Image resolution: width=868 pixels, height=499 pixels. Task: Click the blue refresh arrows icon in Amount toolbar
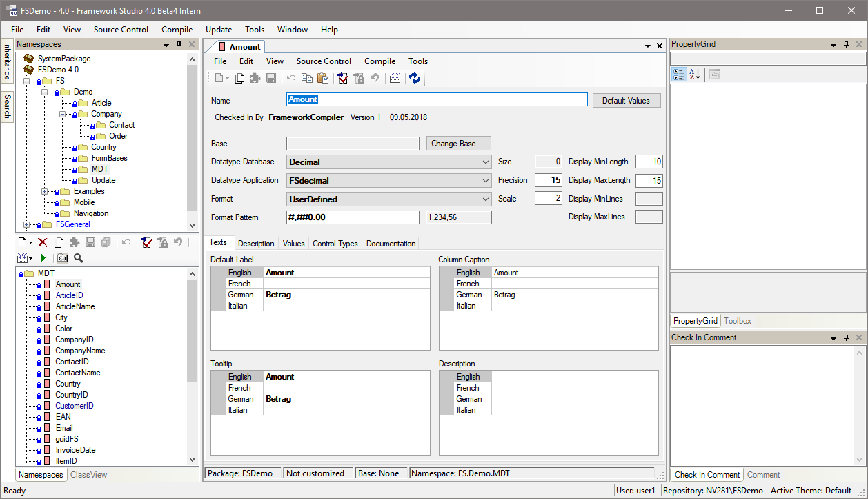(415, 78)
